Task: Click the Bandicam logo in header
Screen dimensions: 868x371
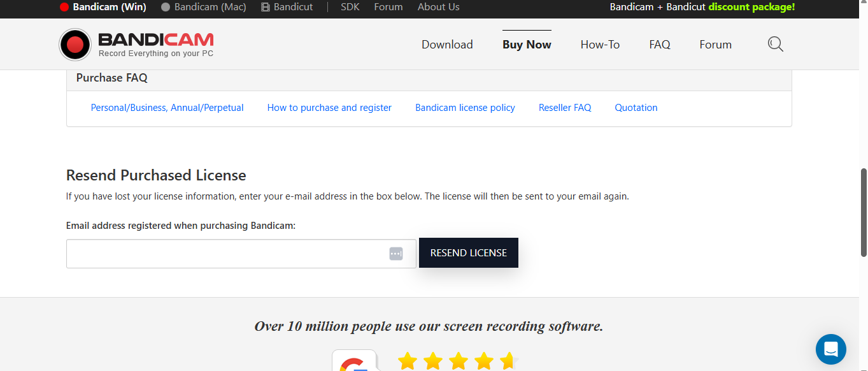Action: pyautogui.click(x=136, y=45)
